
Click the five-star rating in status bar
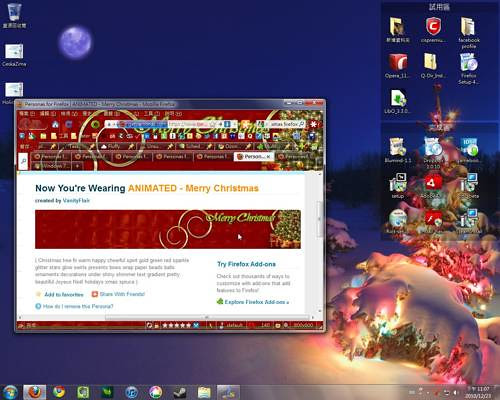(176, 325)
